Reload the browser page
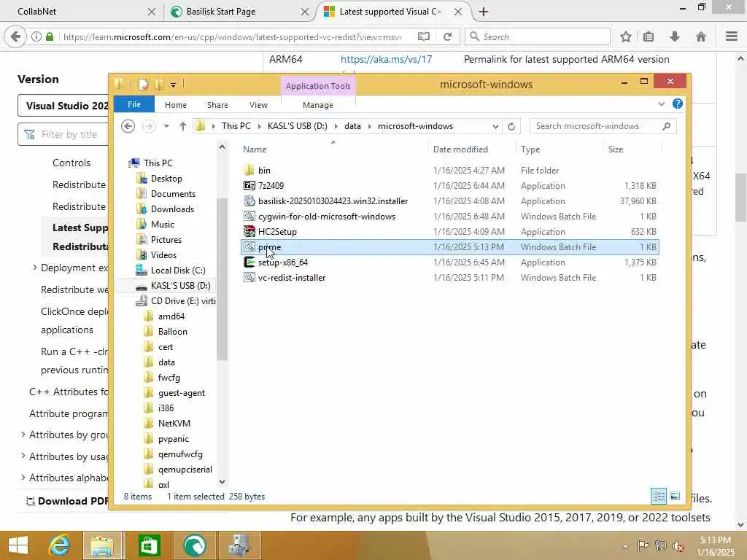The width and height of the screenshot is (747, 560). 447,36
